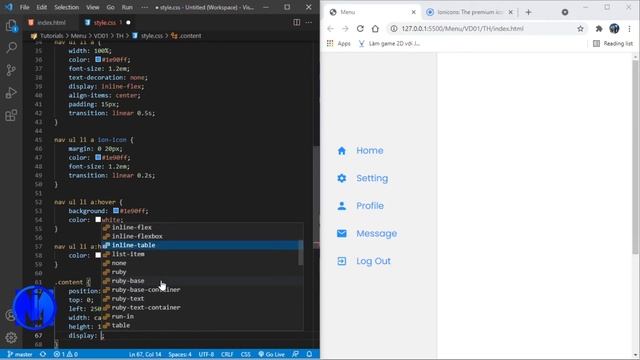Click the master branch indicator
Screen dimensions: 640x360
click(x=20, y=354)
